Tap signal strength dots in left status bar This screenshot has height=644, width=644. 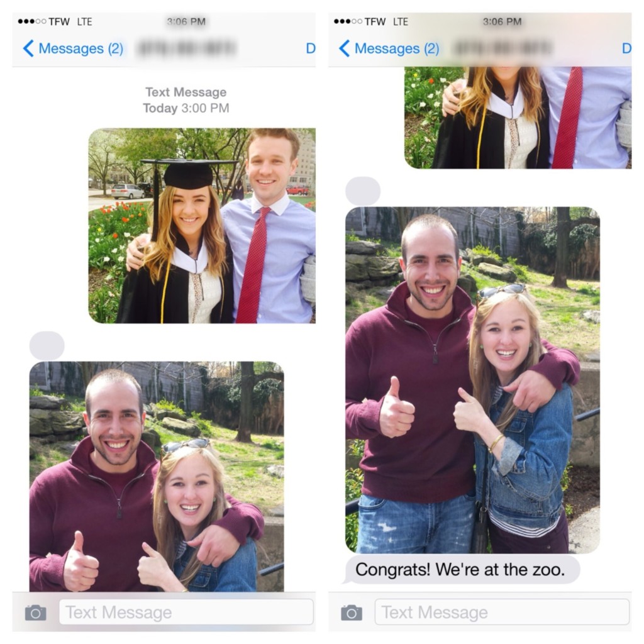point(32,21)
